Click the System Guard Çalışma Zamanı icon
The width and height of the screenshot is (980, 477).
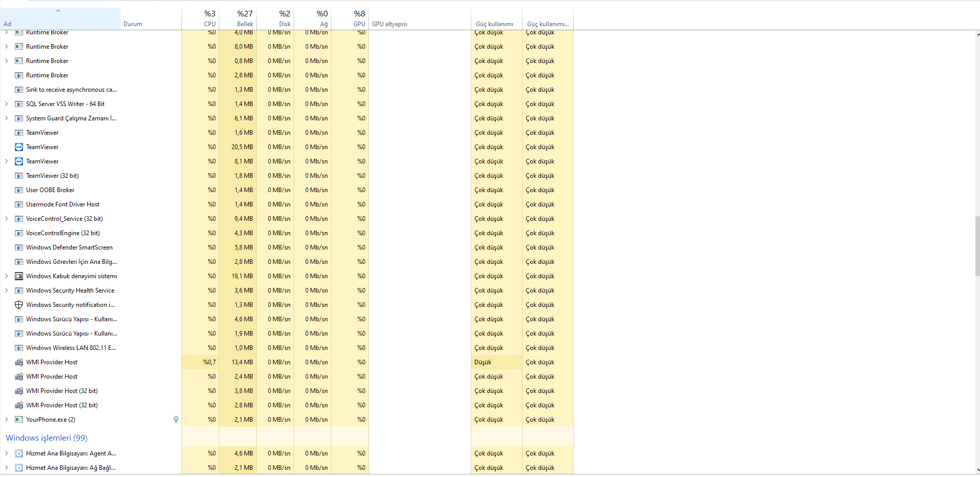[x=19, y=118]
